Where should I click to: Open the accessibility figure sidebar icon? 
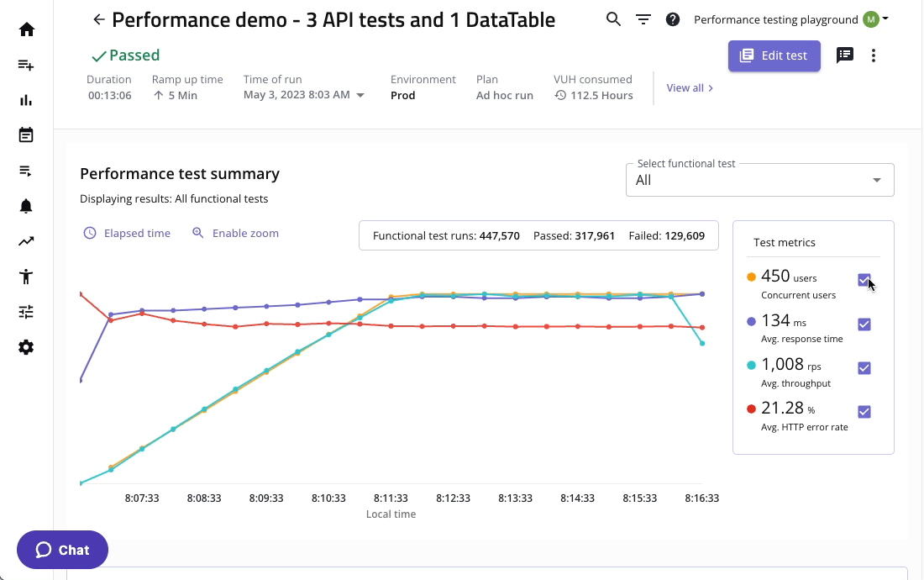point(26,277)
